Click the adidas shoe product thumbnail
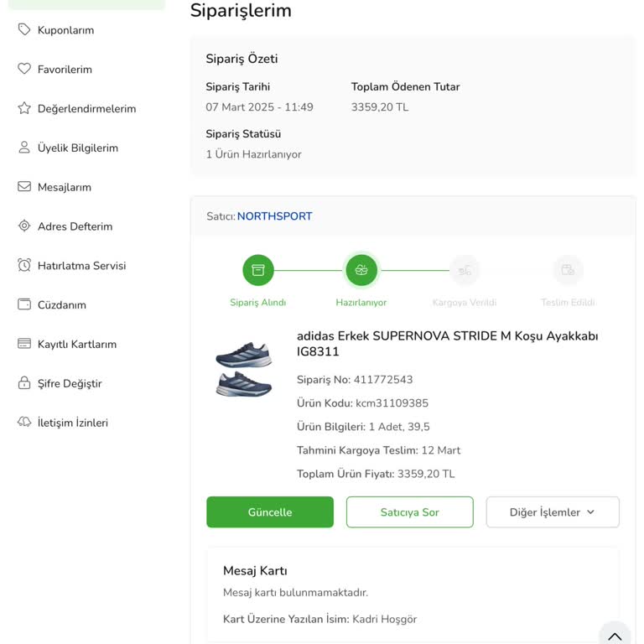 click(244, 369)
